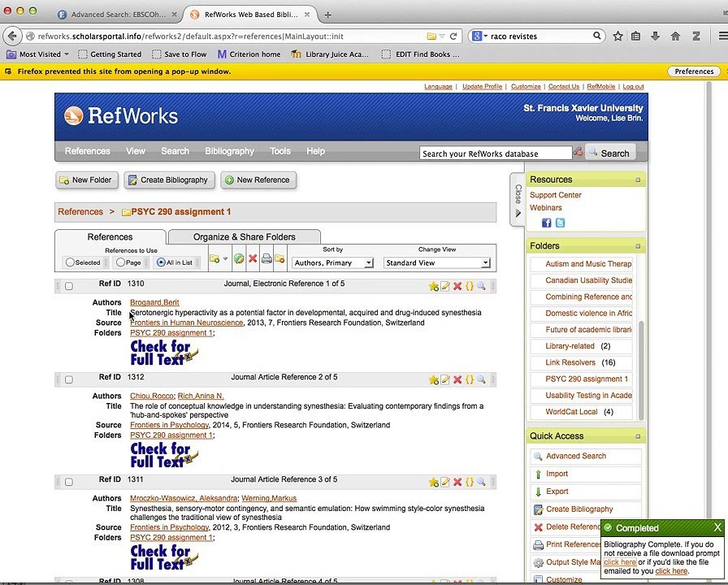Click attachment icon beside RefWorks search box
The image size is (728, 585).
click(578, 152)
